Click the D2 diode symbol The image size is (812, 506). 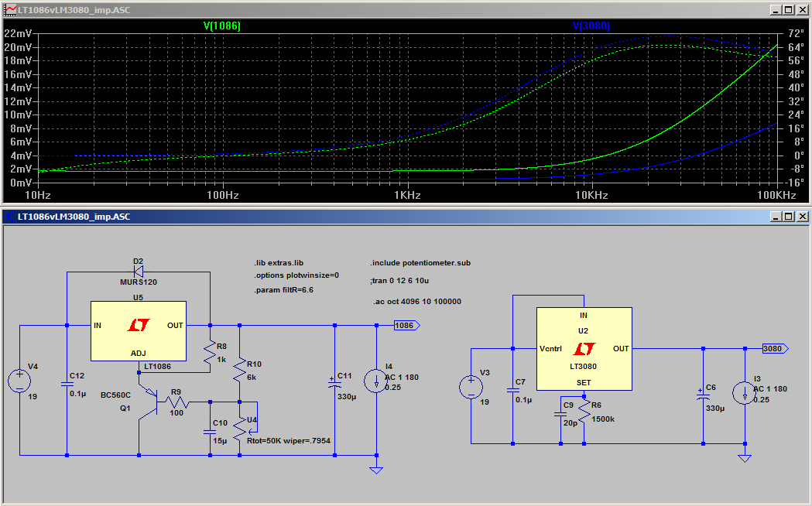click(x=139, y=272)
